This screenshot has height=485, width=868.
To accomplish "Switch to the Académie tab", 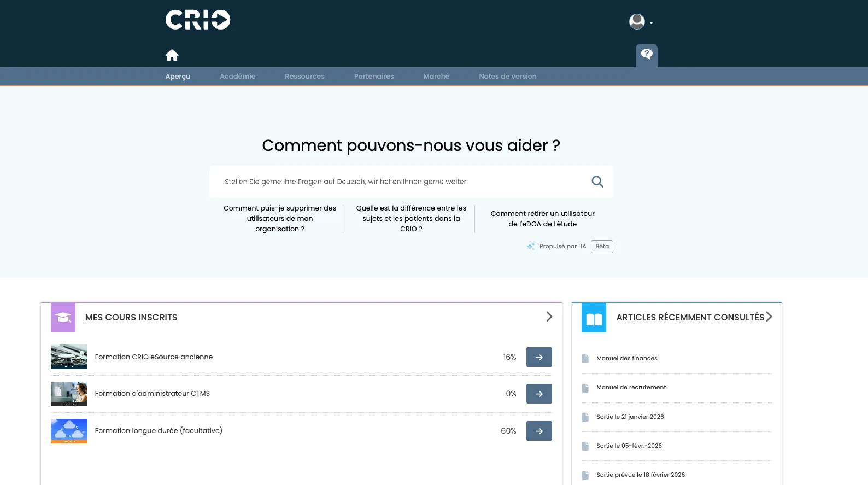I will [237, 77].
